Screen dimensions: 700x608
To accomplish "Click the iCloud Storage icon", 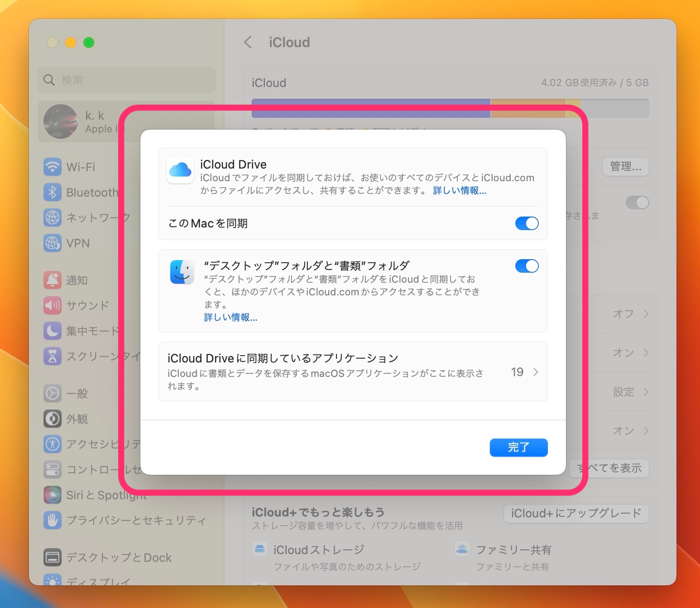I will click(260, 549).
